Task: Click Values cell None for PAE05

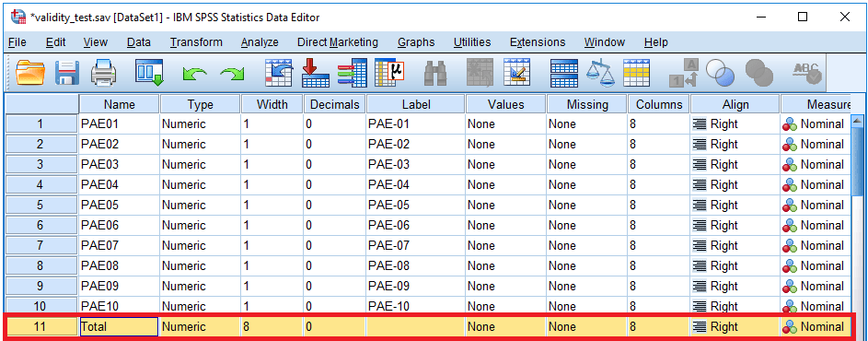Action: pyautogui.click(x=506, y=206)
